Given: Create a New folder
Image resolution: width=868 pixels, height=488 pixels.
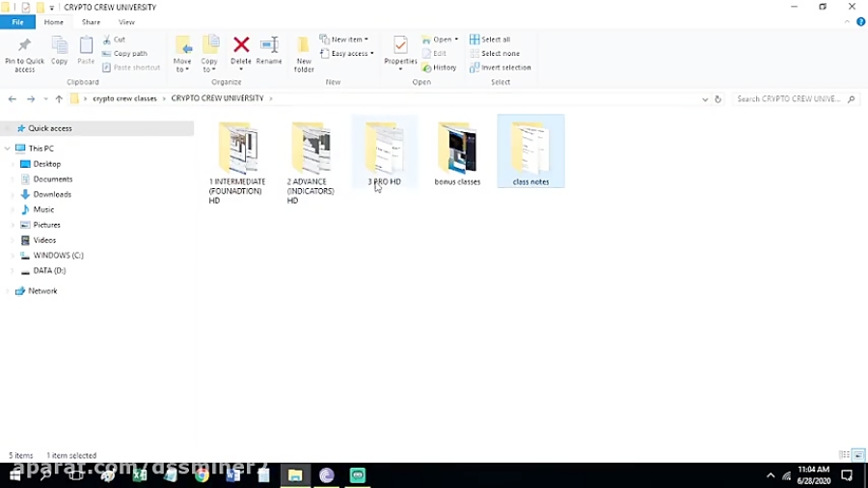Looking at the screenshot, I should tap(304, 54).
